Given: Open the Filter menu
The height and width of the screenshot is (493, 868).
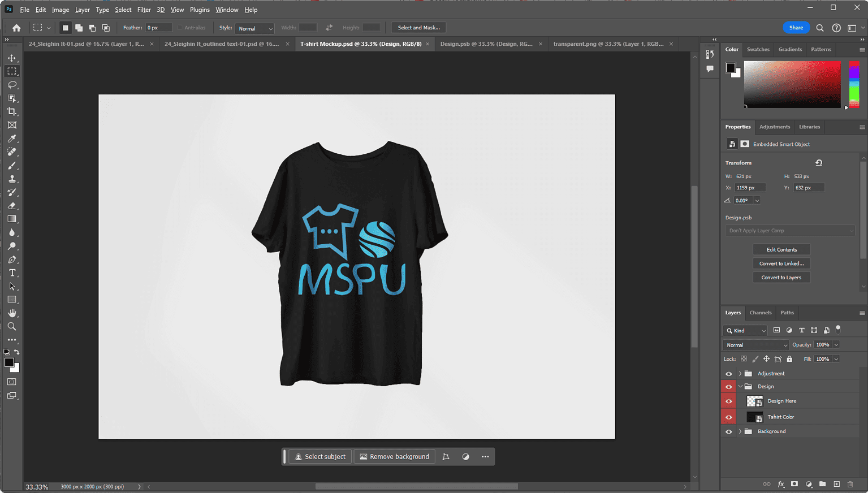Looking at the screenshot, I should coord(144,10).
